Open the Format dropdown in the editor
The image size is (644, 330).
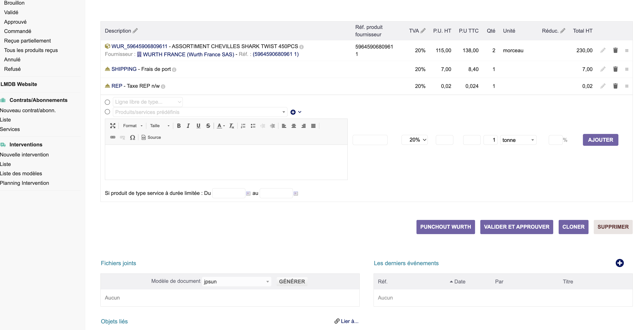pos(132,126)
